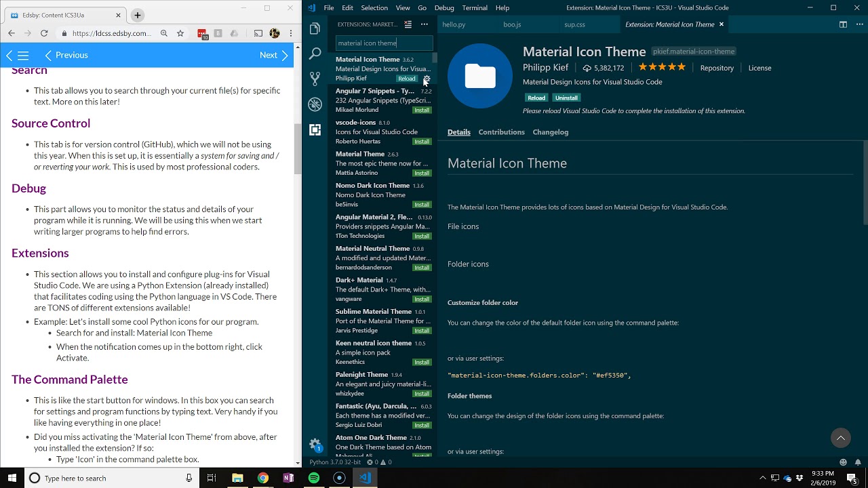Viewport: 868px width, 488px height.
Task: Open the Chrome profile avatar
Action: [x=275, y=33]
